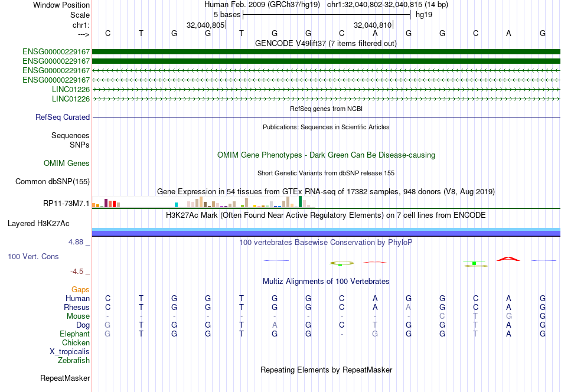The height and width of the screenshot is (392, 561).
Task: Click the Sequences track label
Action: 70,135
